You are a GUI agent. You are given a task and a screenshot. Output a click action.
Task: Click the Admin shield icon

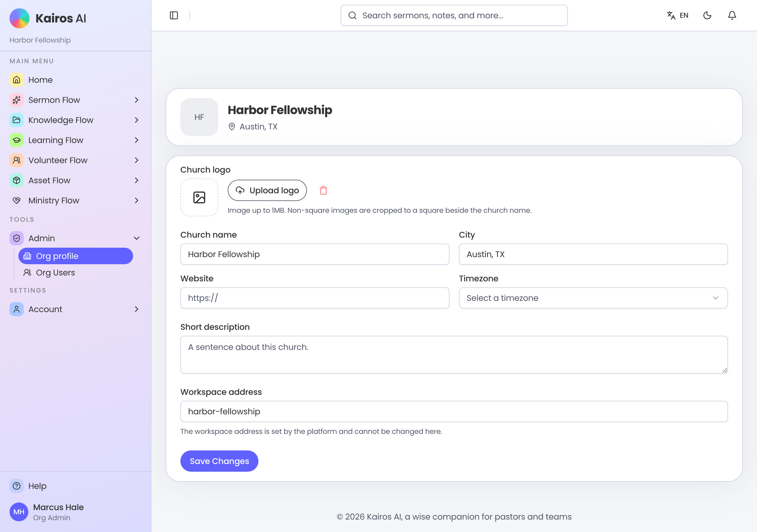point(17,238)
